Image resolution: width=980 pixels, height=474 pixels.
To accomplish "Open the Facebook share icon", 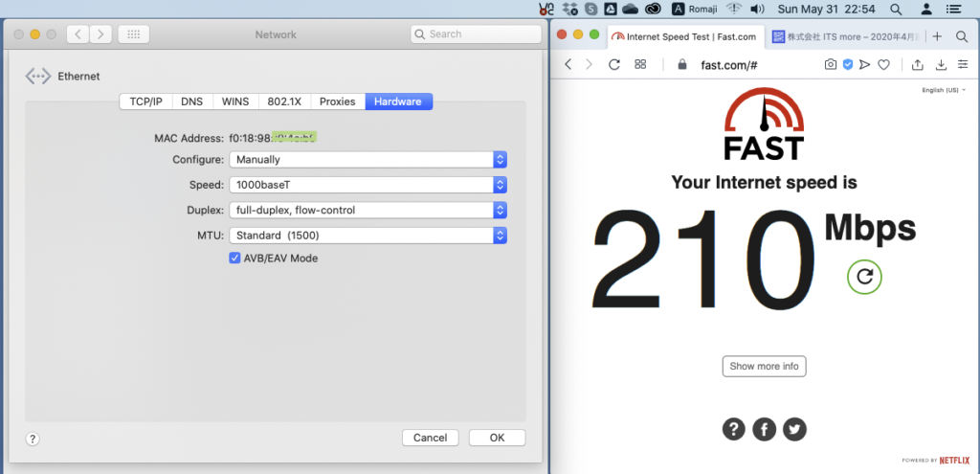I will point(764,429).
